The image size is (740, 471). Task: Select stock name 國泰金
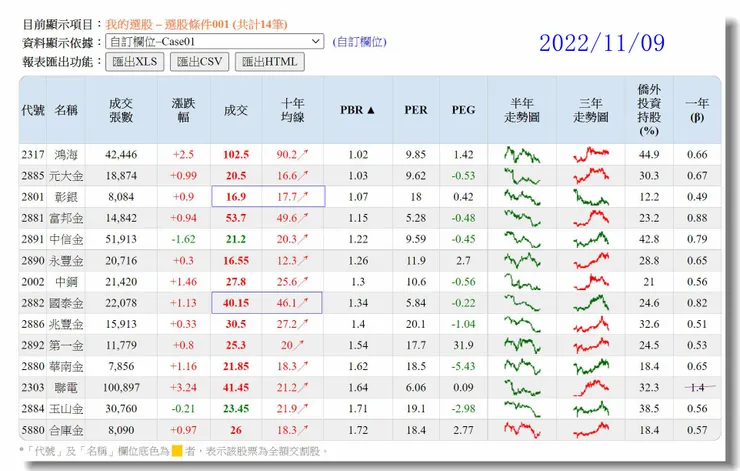(66, 303)
